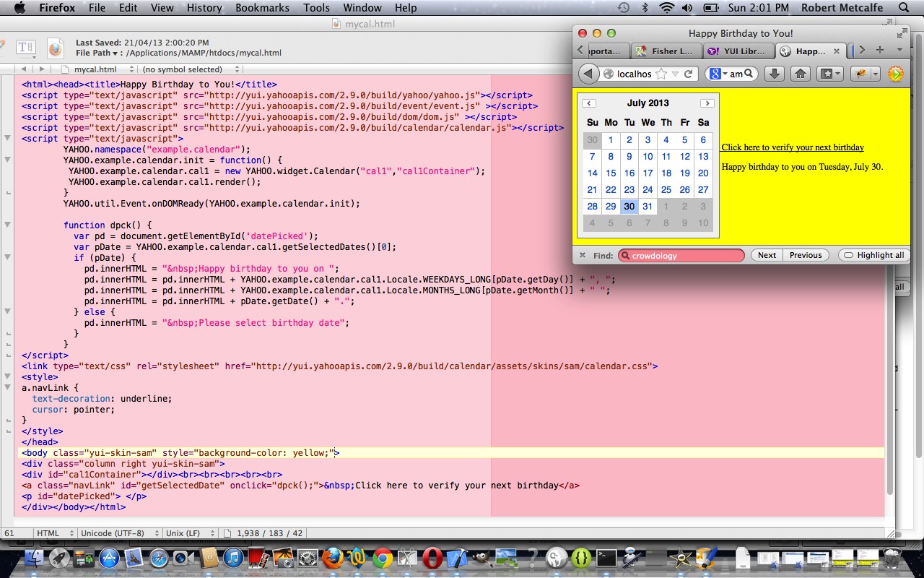Collapse the dpck function fold triangle
Viewport: 924px width, 578px height.
click(x=8, y=225)
